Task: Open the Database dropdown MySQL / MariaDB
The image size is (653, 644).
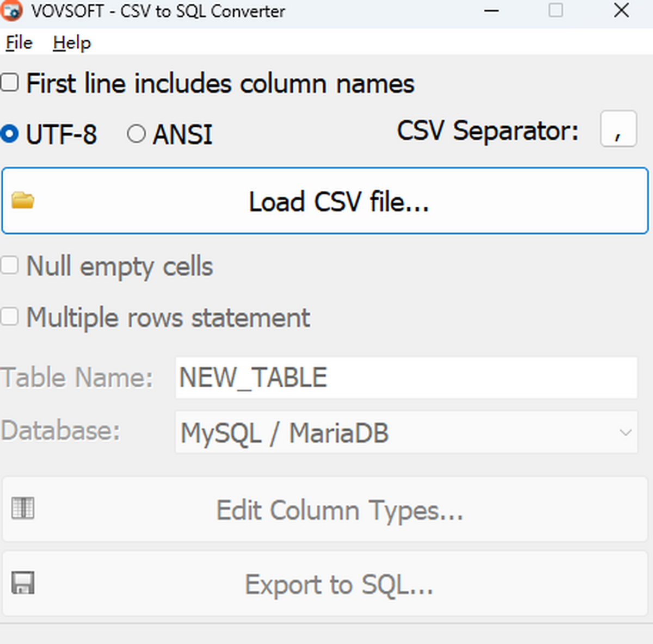Action: 406,432
